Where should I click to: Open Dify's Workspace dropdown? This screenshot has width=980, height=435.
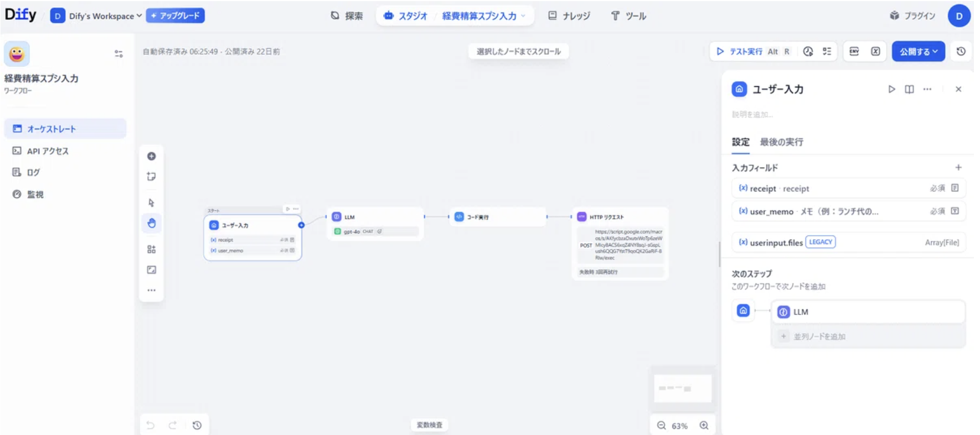[x=96, y=16]
